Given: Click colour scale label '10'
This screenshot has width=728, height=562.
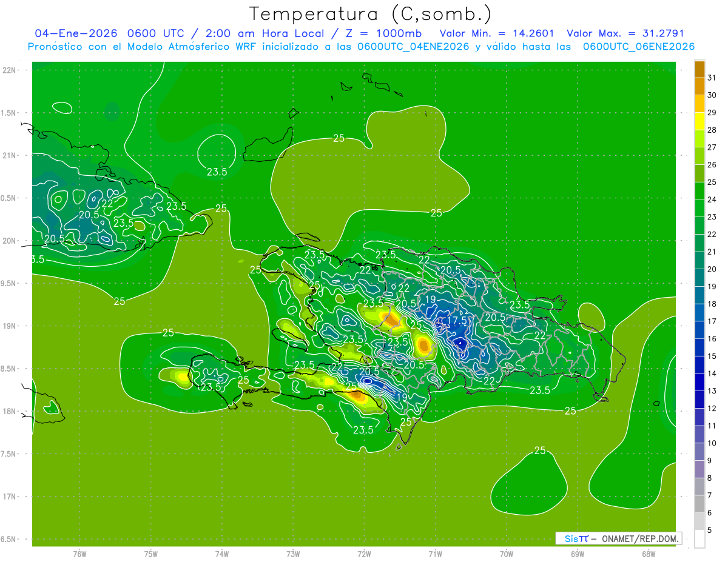Looking at the screenshot, I should point(712,443).
